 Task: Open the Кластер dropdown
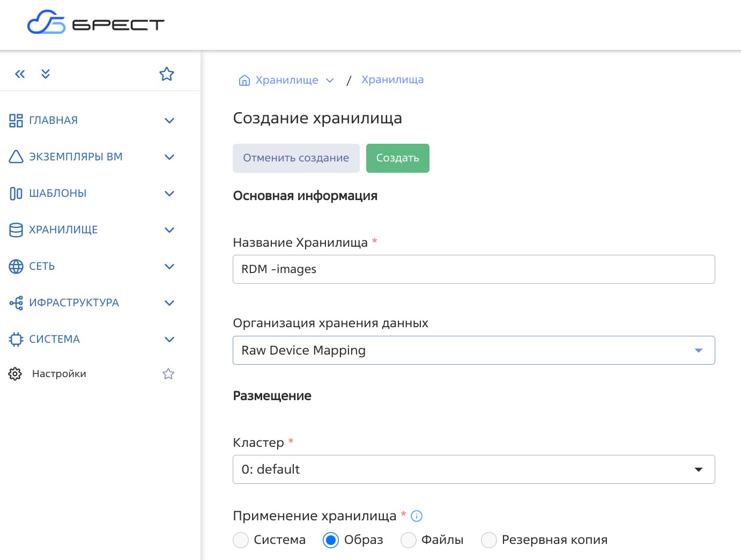(x=473, y=469)
